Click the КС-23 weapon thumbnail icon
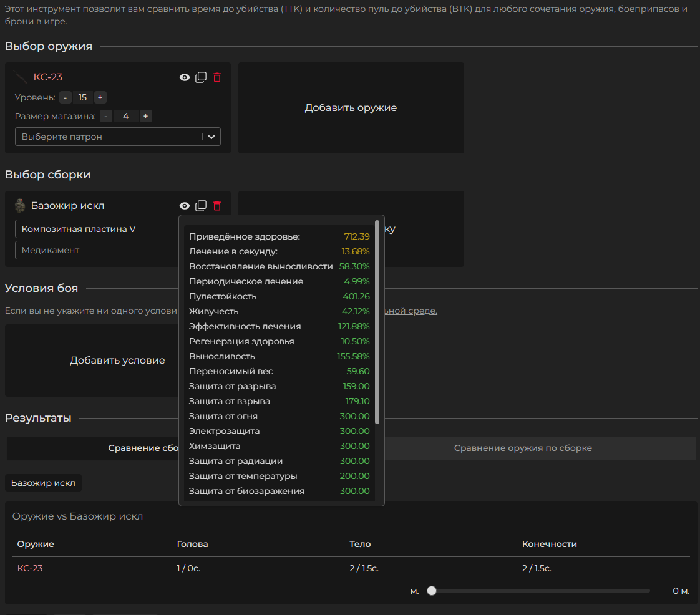This screenshot has width=700, height=615. click(x=22, y=77)
